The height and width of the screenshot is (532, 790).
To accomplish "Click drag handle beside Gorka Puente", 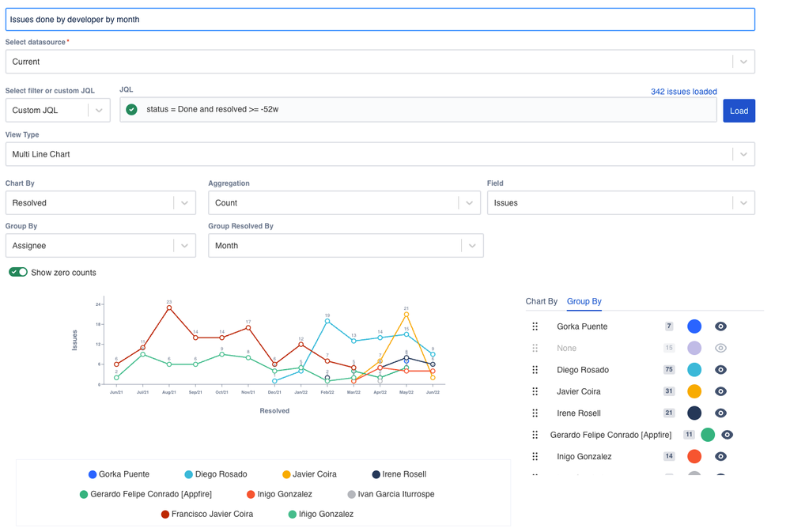I will [x=535, y=326].
